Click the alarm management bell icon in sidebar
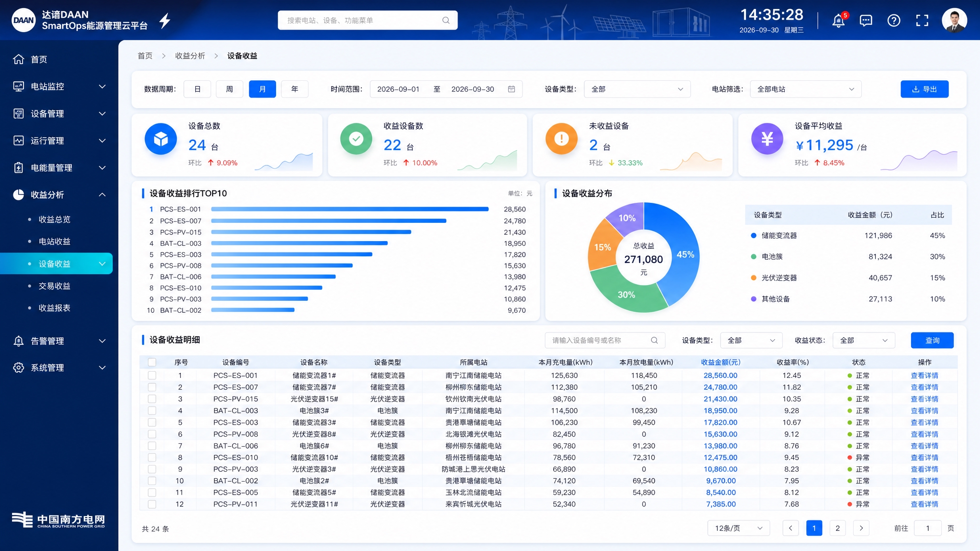 coord(18,341)
